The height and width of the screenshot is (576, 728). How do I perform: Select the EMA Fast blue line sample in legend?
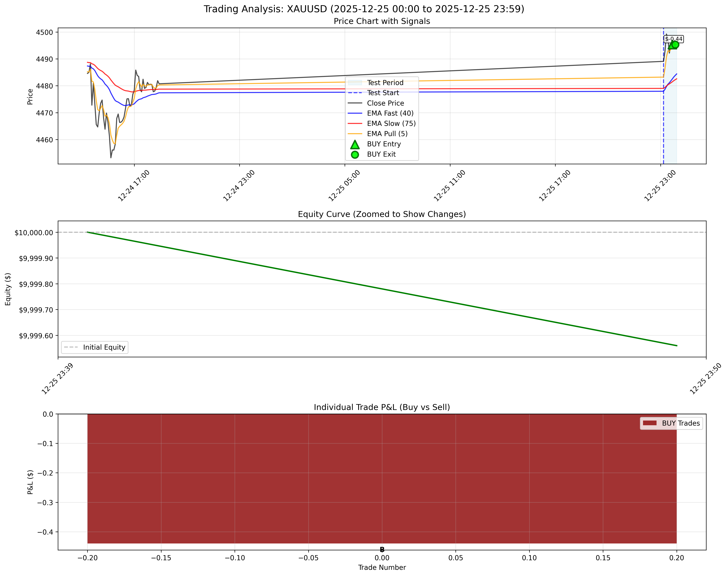pos(355,114)
